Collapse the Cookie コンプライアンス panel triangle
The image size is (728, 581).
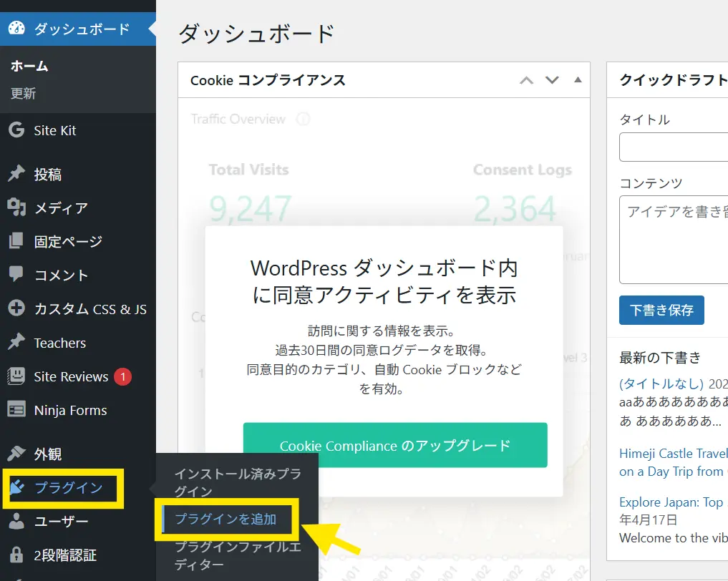pyautogui.click(x=578, y=80)
